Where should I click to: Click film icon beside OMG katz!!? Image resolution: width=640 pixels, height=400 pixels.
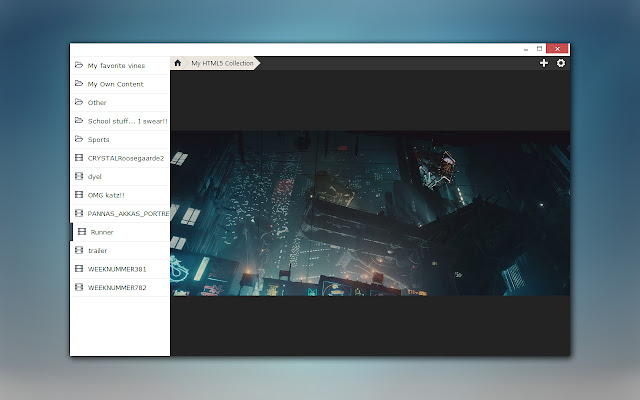(x=79, y=194)
